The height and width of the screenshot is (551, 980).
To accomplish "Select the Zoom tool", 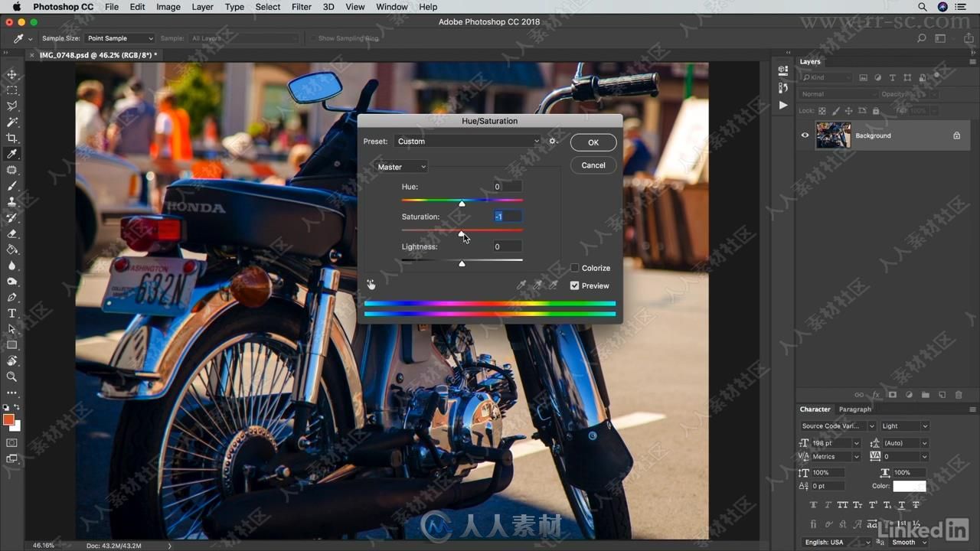I will coord(11,377).
